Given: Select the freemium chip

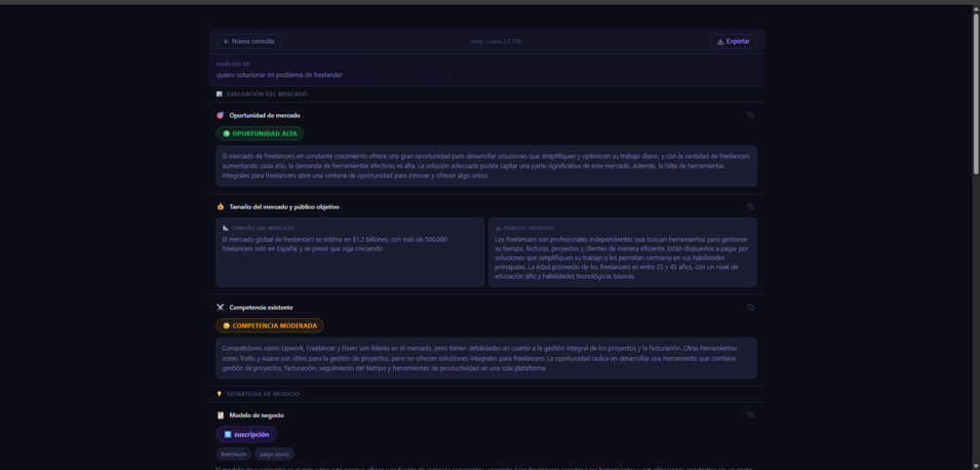Looking at the screenshot, I should [x=234, y=454].
